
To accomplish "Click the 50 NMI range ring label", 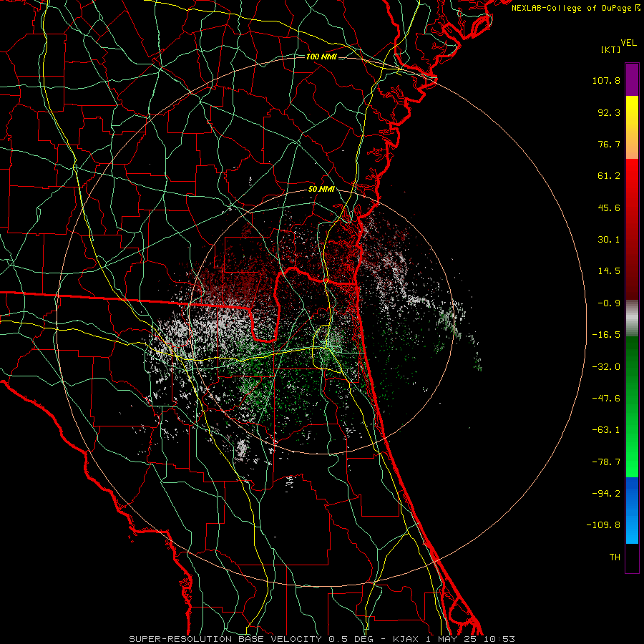I will (x=321, y=190).
